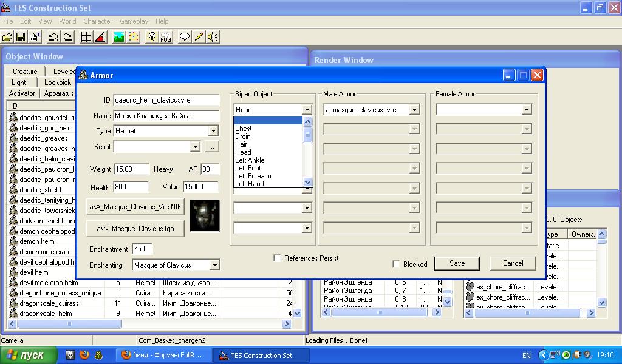Open the Edit menu
This screenshot has height=364, width=622.
coord(26,21)
